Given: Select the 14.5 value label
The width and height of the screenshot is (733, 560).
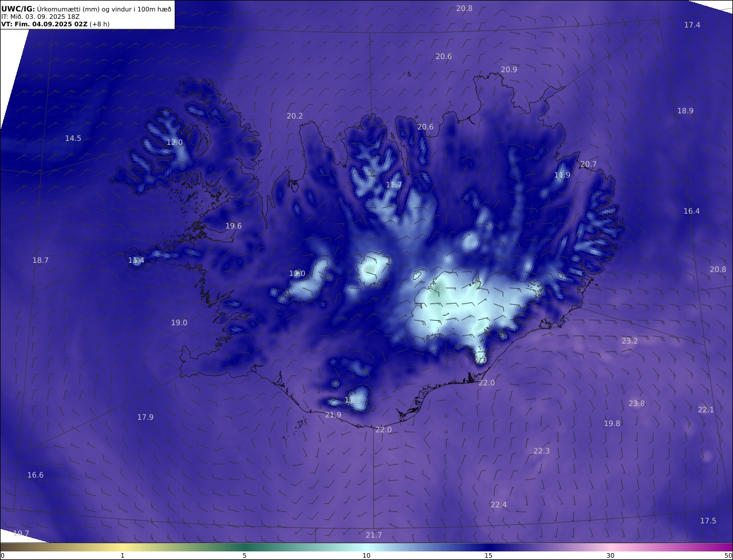Looking at the screenshot, I should click(x=73, y=139).
